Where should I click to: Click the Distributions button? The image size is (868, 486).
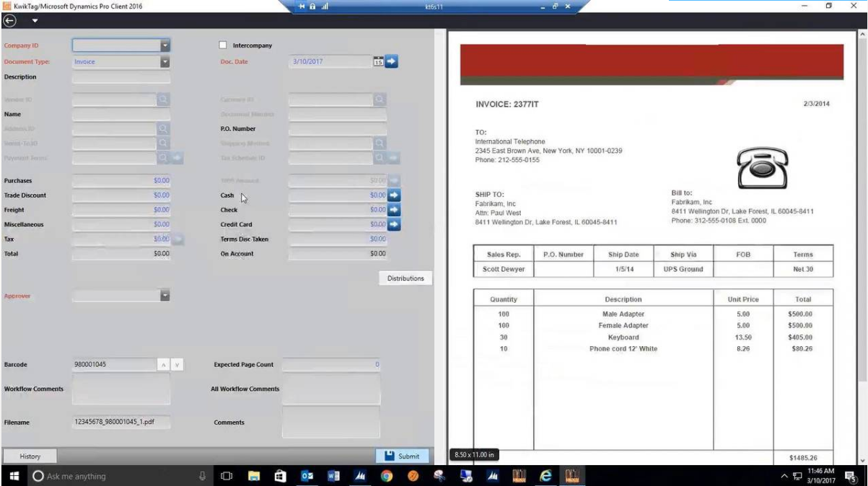405,278
